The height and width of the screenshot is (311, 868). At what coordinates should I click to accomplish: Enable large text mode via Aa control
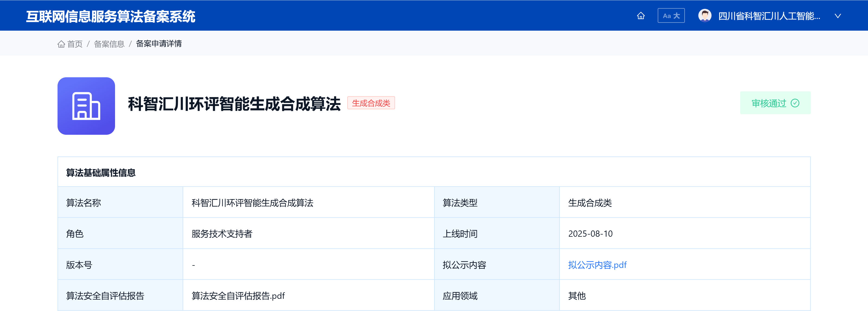tap(671, 15)
